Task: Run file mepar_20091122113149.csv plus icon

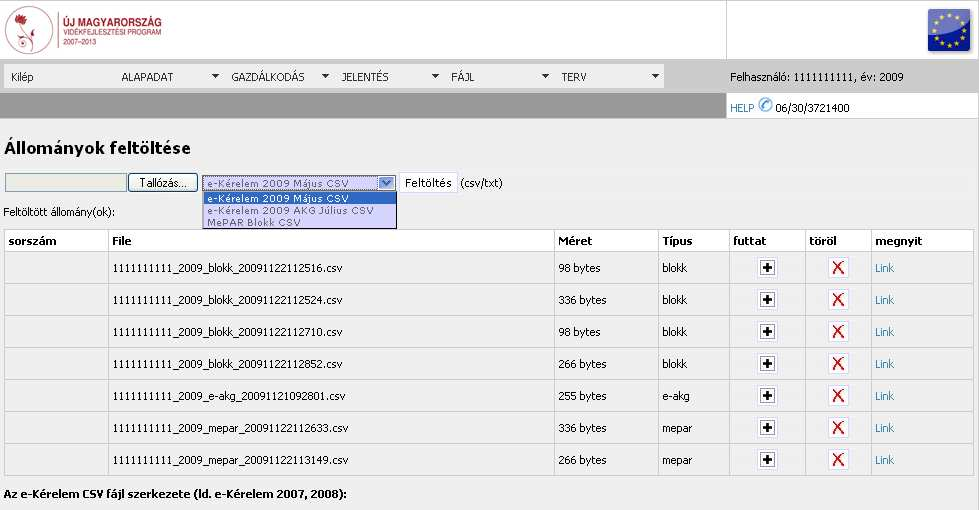Action: tap(767, 459)
